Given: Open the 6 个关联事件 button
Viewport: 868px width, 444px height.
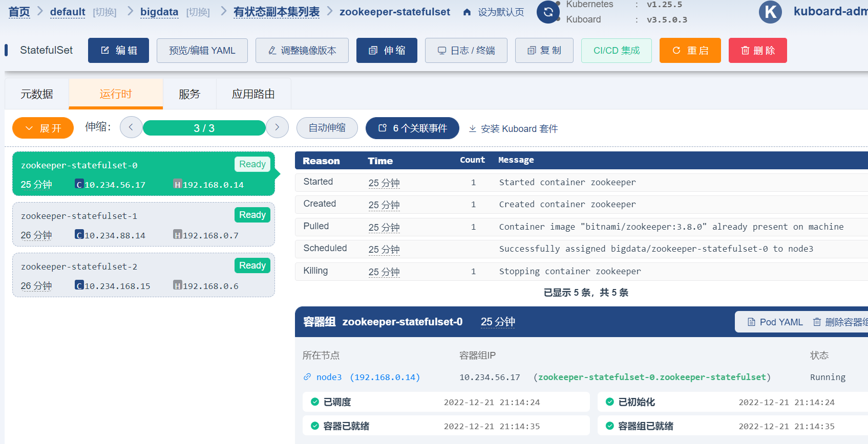Looking at the screenshot, I should [412, 128].
